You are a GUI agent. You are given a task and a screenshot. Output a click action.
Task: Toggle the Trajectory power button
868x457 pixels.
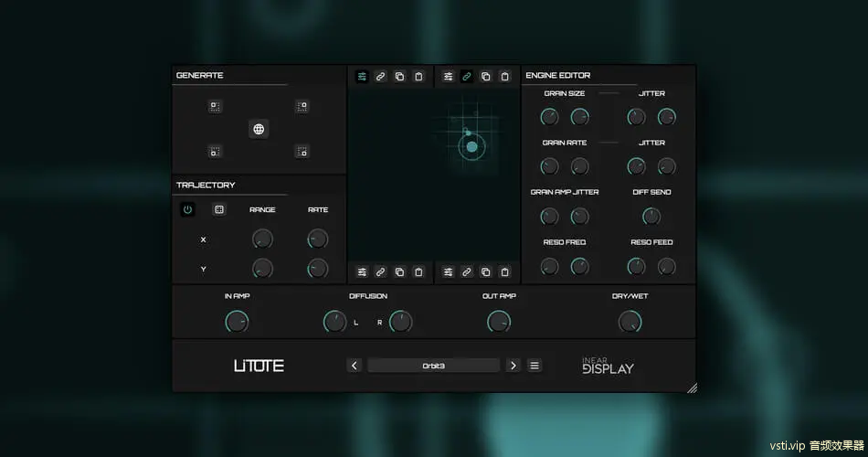tap(187, 209)
